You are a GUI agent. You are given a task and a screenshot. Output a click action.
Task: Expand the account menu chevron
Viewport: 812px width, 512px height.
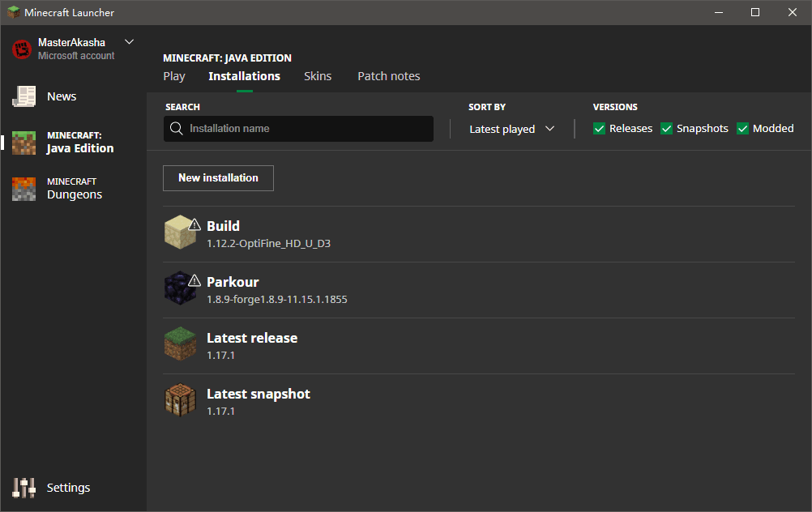(x=129, y=42)
